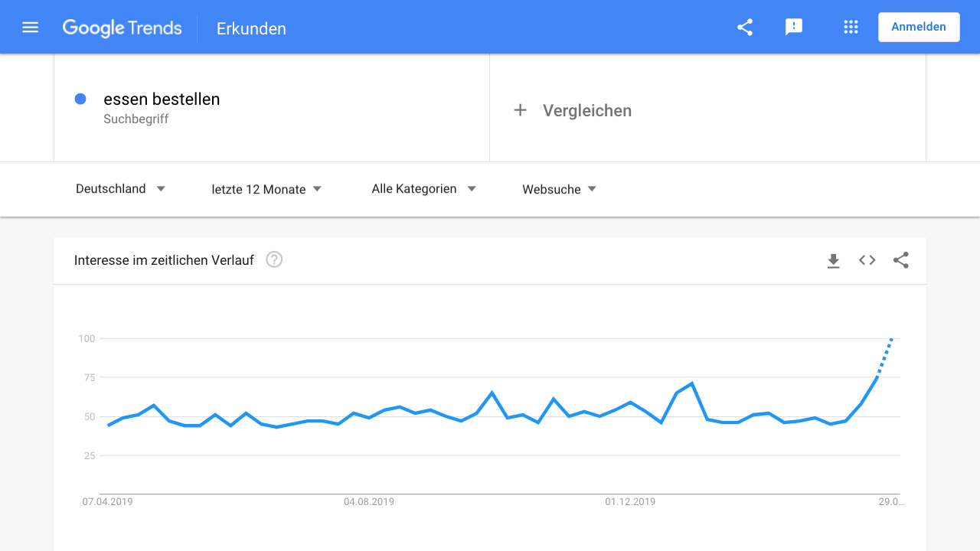Open the Websuche search type dropdown

click(x=559, y=189)
